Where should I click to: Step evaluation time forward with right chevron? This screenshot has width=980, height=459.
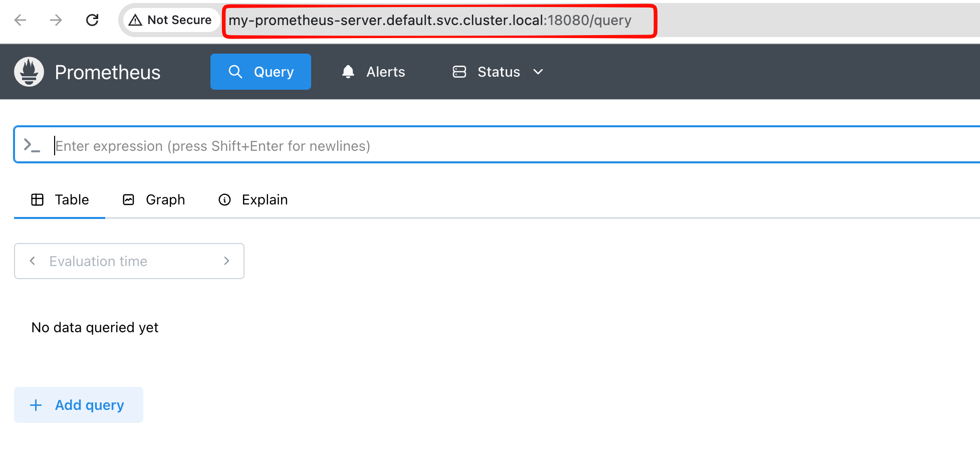(226, 261)
